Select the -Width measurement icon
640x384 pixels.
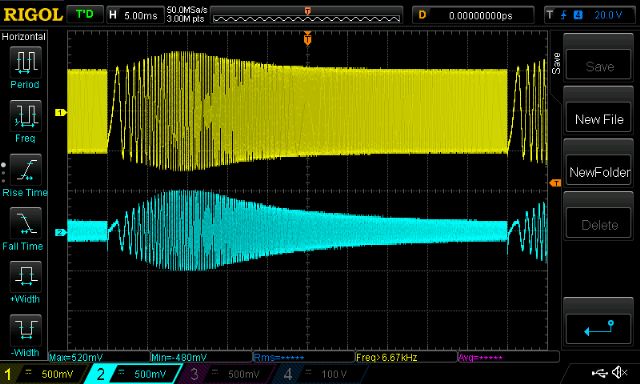click(x=25, y=330)
